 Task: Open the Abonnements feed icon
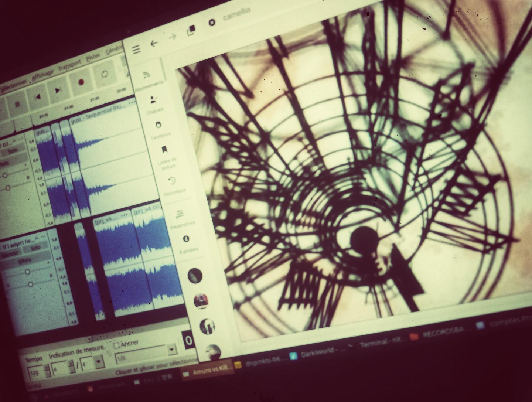tap(147, 75)
